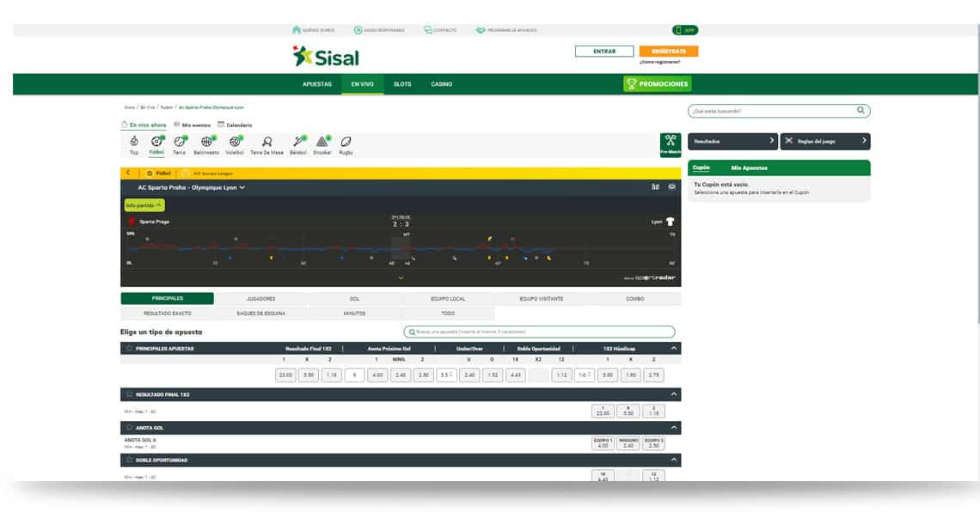Viewport: 980px width, 512px height.
Task: Open the APP download badge
Action: click(x=685, y=30)
